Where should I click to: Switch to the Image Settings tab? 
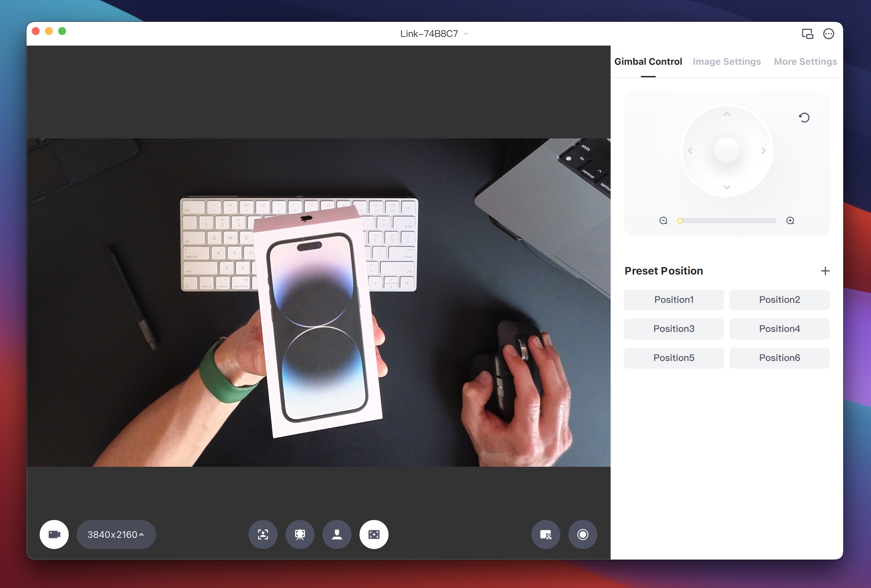point(727,61)
